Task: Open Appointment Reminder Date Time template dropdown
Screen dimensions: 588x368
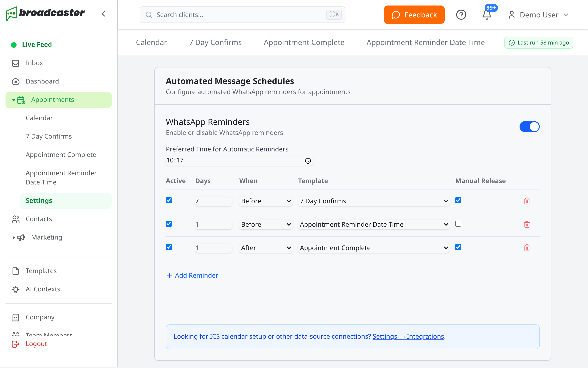Action: coord(373,224)
